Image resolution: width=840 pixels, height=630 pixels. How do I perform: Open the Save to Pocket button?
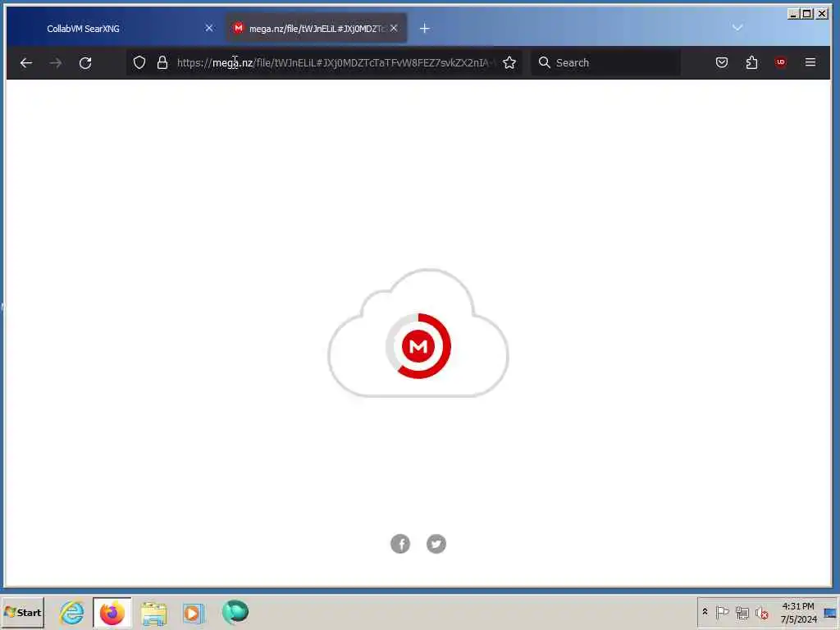coord(722,62)
